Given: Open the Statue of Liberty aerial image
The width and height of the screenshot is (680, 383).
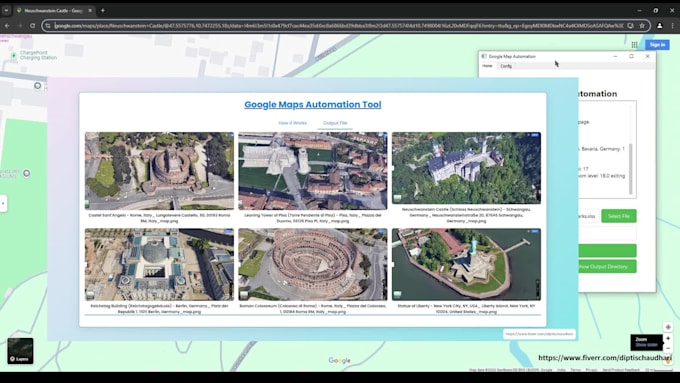Looking at the screenshot, I should click(x=466, y=265).
